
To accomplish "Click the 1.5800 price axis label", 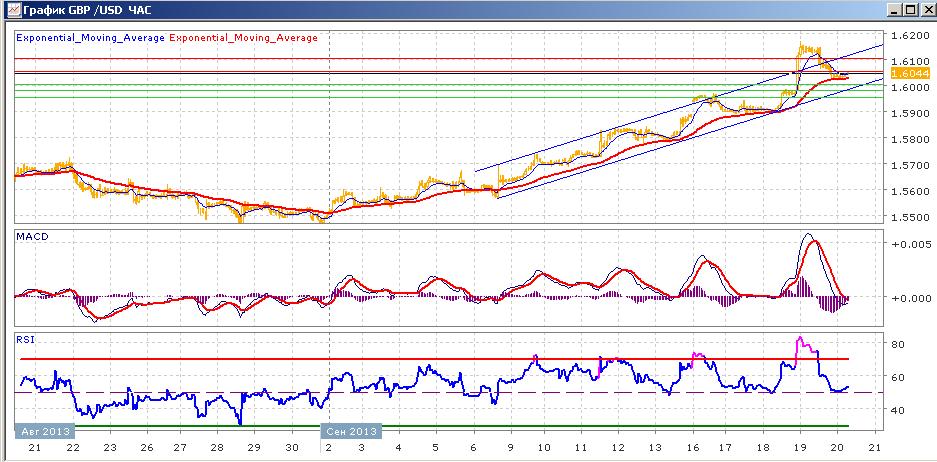I will [908, 139].
